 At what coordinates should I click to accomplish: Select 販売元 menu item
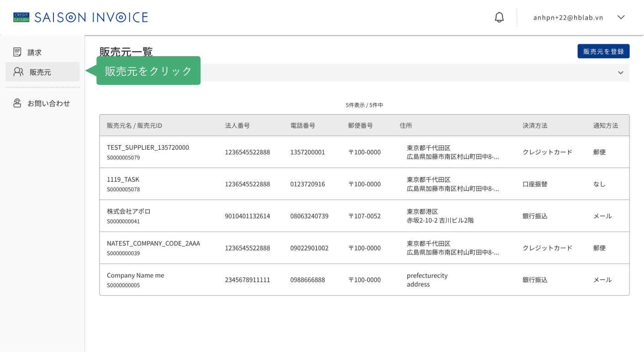click(x=42, y=72)
